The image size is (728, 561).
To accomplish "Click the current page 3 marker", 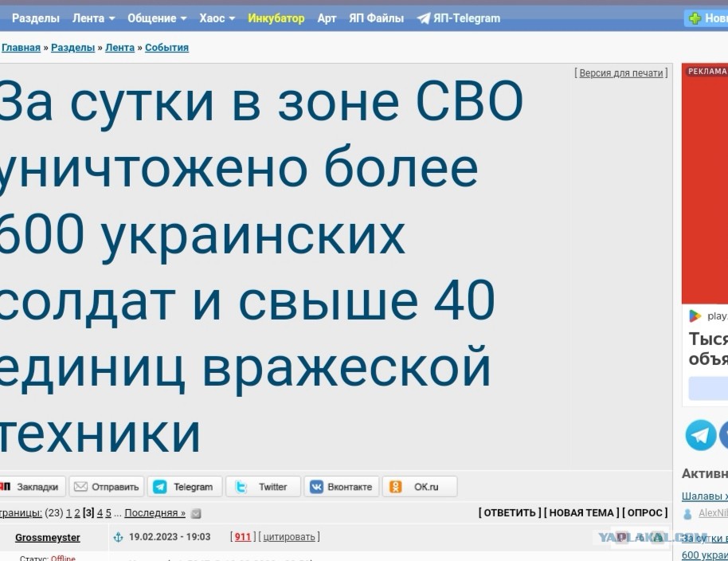I will 88,513.
